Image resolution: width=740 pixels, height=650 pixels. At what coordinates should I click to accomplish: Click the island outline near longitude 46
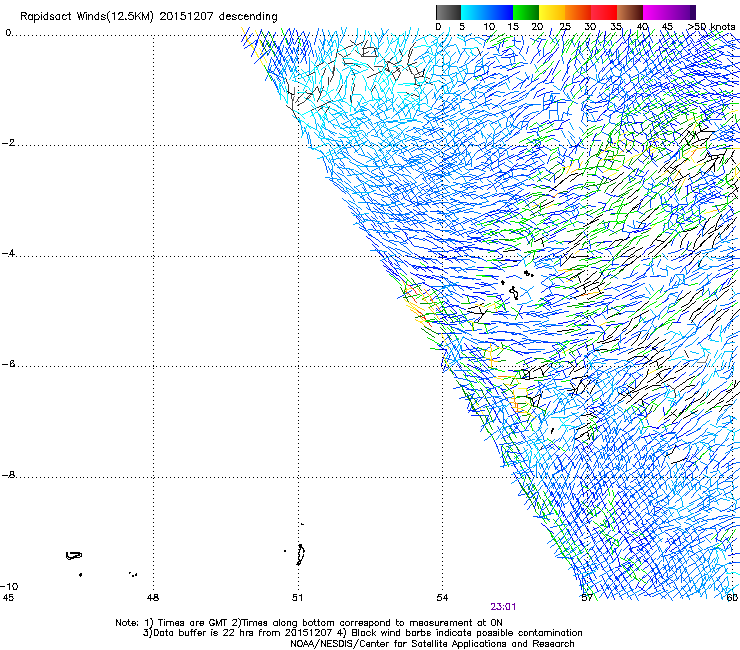pos(74,556)
